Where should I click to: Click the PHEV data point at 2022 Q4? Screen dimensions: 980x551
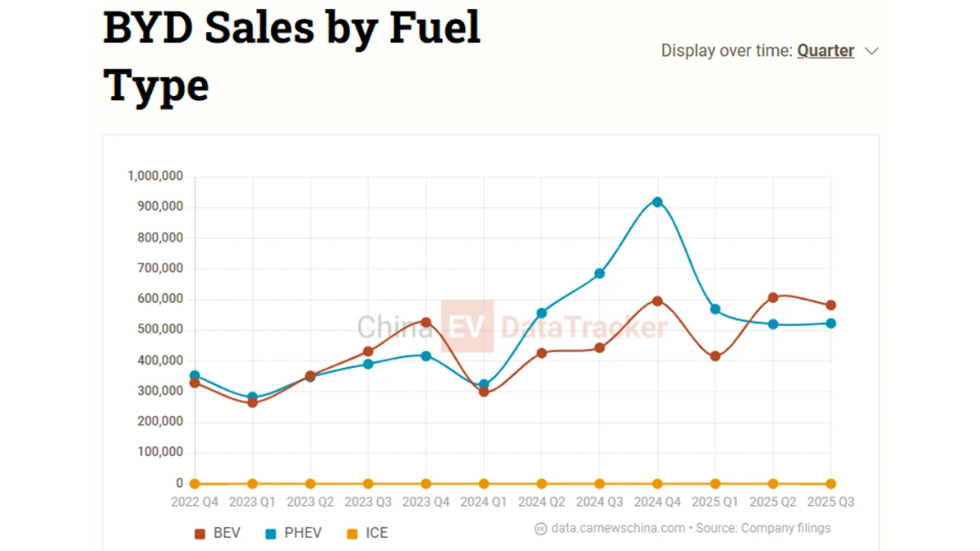point(195,375)
